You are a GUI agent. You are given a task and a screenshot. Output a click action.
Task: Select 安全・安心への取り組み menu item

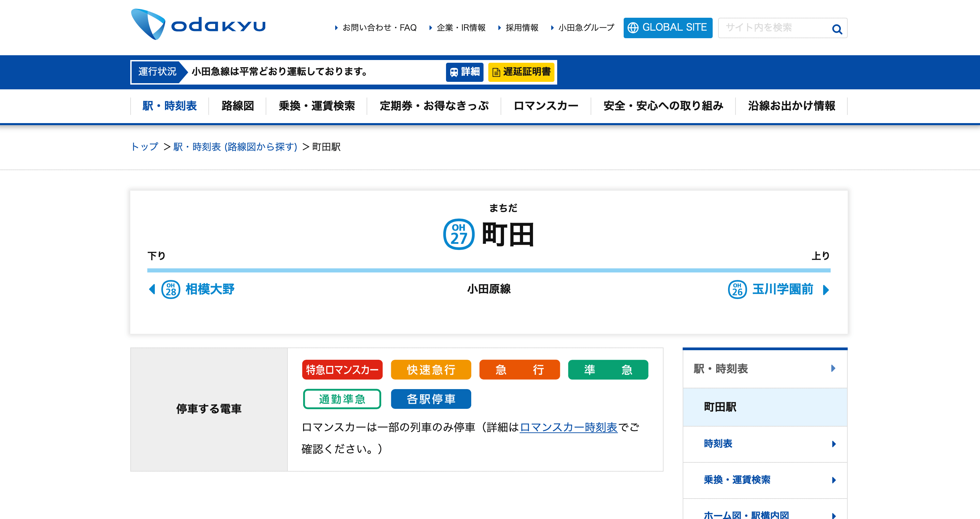coord(663,106)
